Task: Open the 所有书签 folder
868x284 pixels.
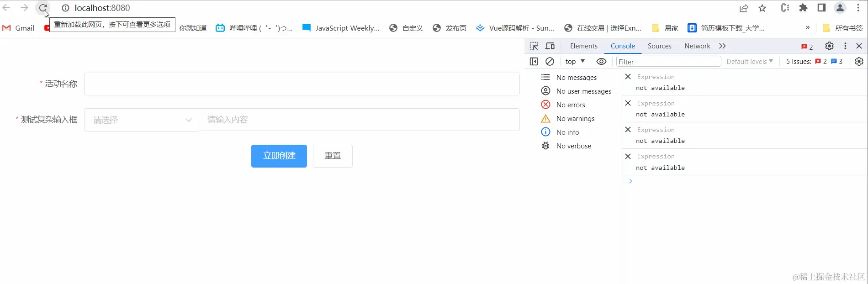Action: (843, 28)
